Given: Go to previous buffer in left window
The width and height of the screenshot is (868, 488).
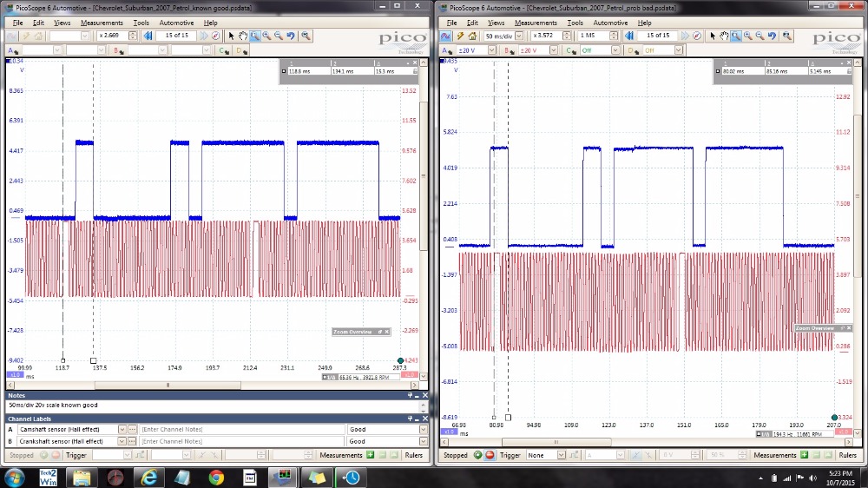Looking at the screenshot, I should tap(148, 36).
